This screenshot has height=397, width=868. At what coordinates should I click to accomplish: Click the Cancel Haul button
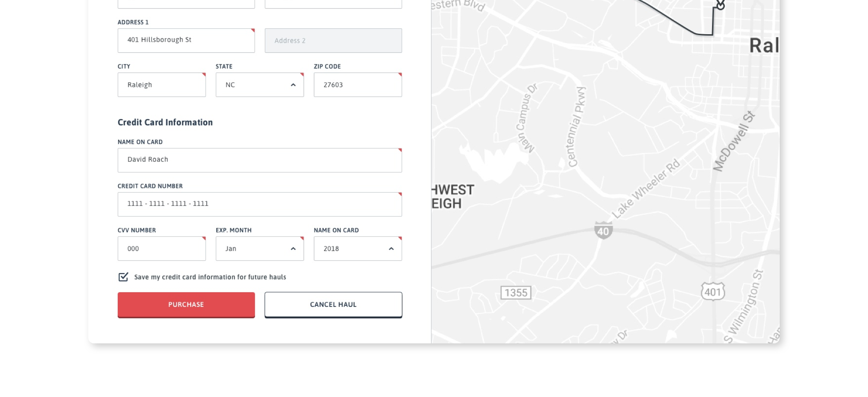point(333,304)
